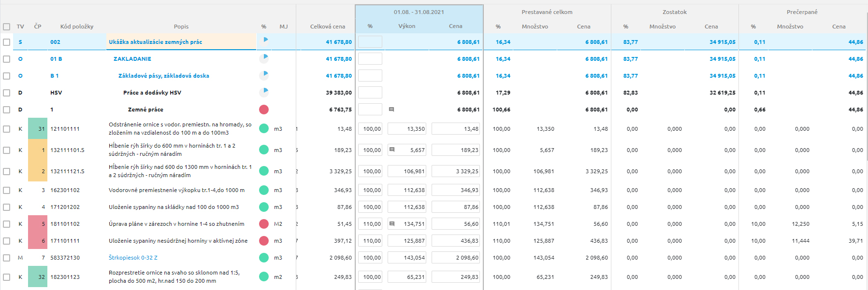Click progress pie icon for B 1 row
868x290 pixels.
264,75
